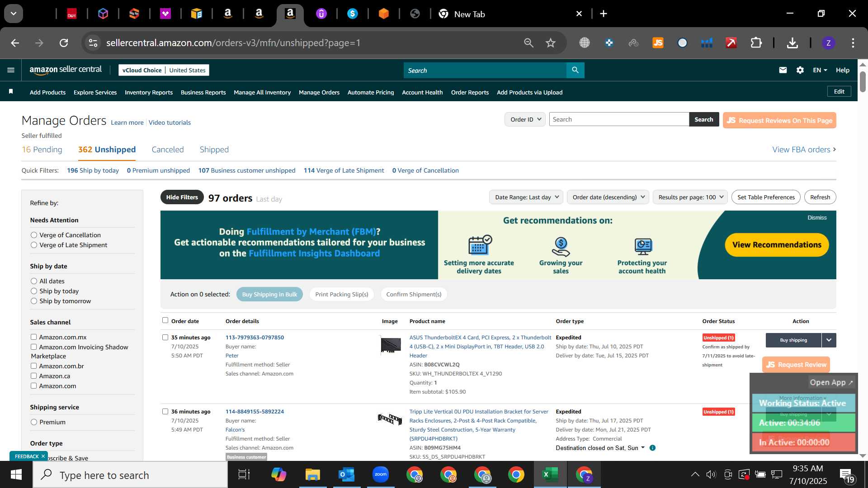Open the Results per page dropdown
The image size is (868, 488).
click(690, 197)
